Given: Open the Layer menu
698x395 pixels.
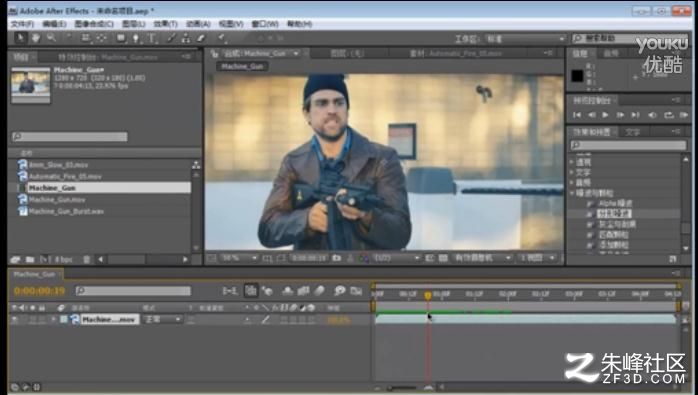Looking at the screenshot, I should pos(134,24).
